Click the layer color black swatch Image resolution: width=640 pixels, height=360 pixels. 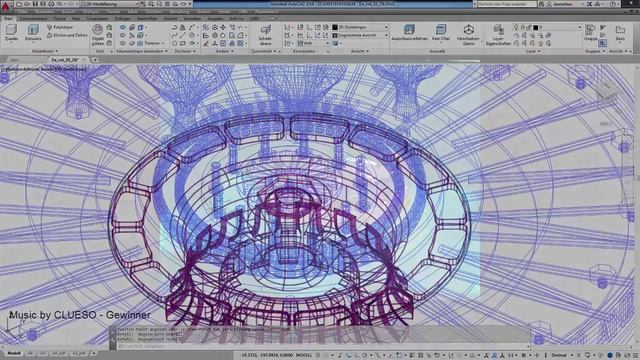pos(535,27)
